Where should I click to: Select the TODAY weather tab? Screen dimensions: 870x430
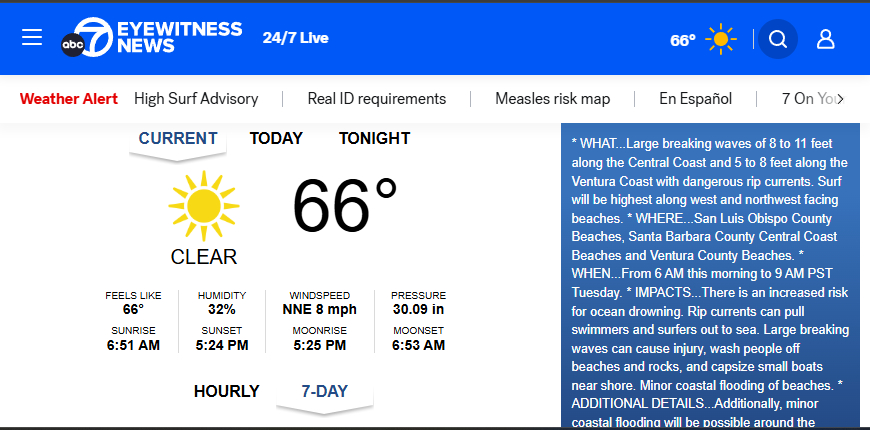point(276,138)
